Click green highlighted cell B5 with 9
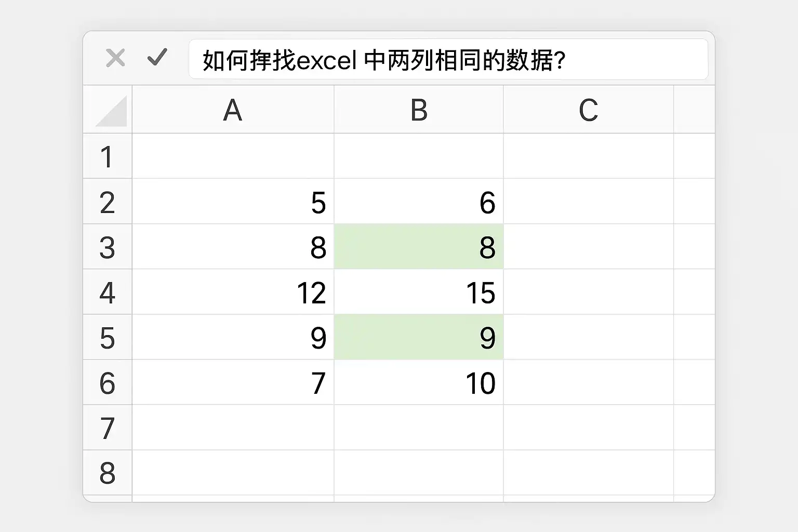 (419, 337)
